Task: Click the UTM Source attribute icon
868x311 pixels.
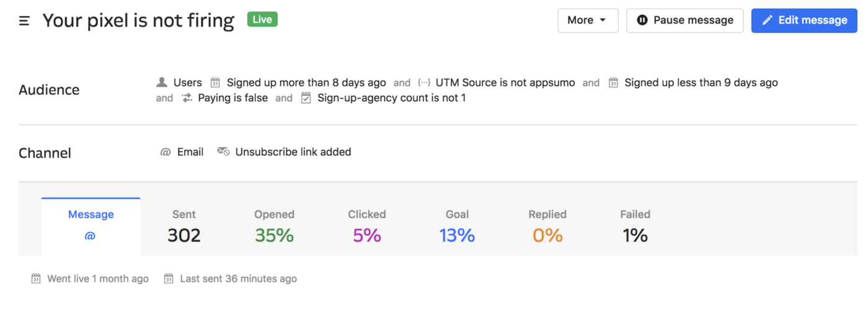Action: (x=424, y=83)
